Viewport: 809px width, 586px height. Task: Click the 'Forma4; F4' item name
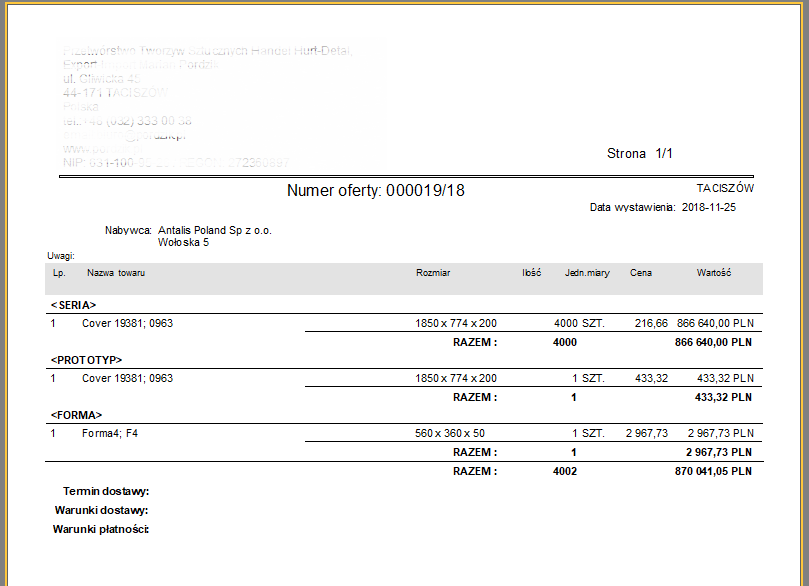pyautogui.click(x=109, y=434)
